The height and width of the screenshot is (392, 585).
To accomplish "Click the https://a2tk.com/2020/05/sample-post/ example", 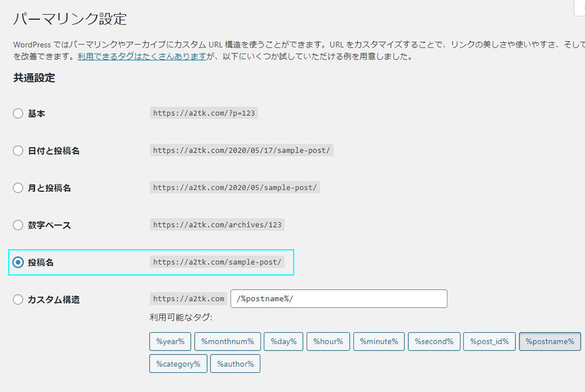I will point(235,188).
